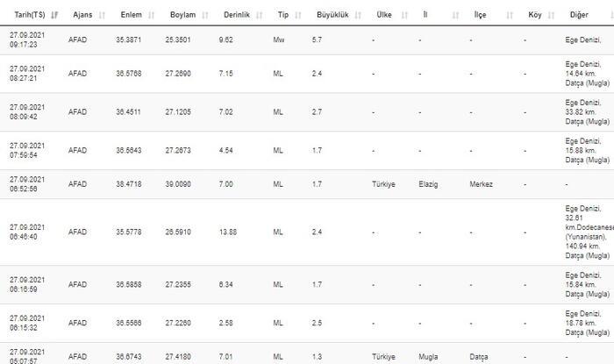614x364 pixels.
Task: Click sort arrows of İl column
Action: click(455, 15)
